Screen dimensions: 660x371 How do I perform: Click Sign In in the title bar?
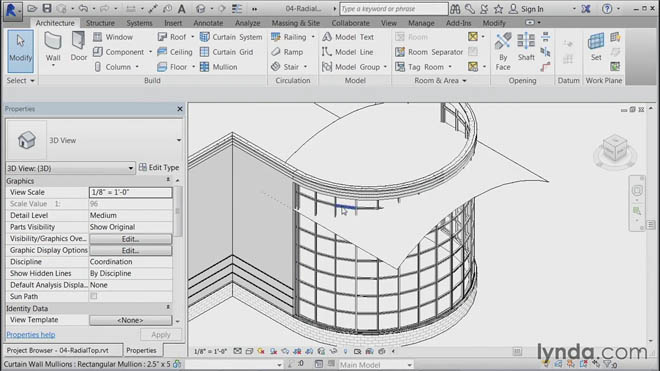pos(532,9)
